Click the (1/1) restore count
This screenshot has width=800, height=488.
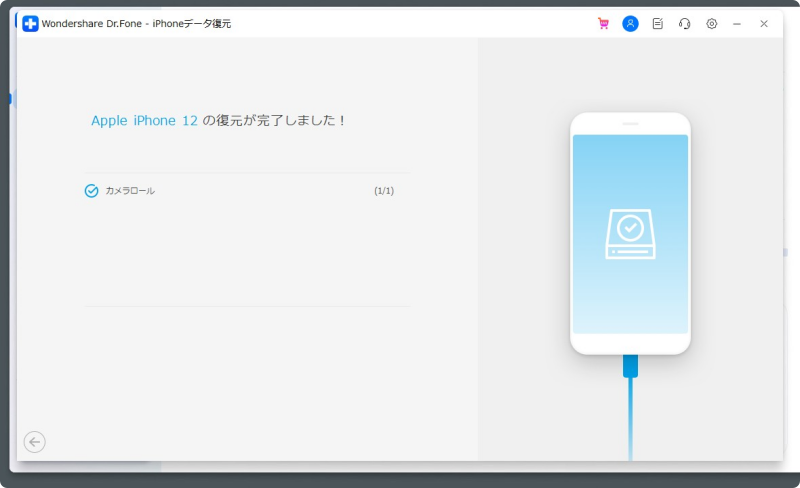pyautogui.click(x=384, y=191)
